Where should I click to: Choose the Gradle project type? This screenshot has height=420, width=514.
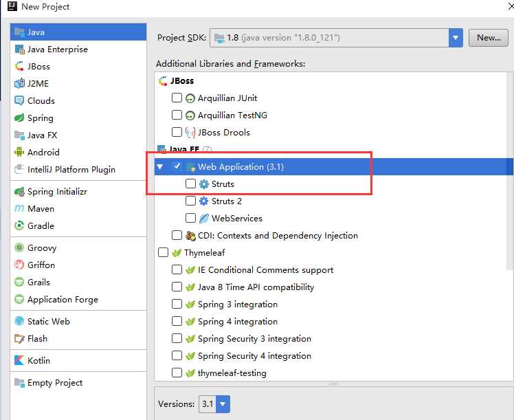click(78, 225)
